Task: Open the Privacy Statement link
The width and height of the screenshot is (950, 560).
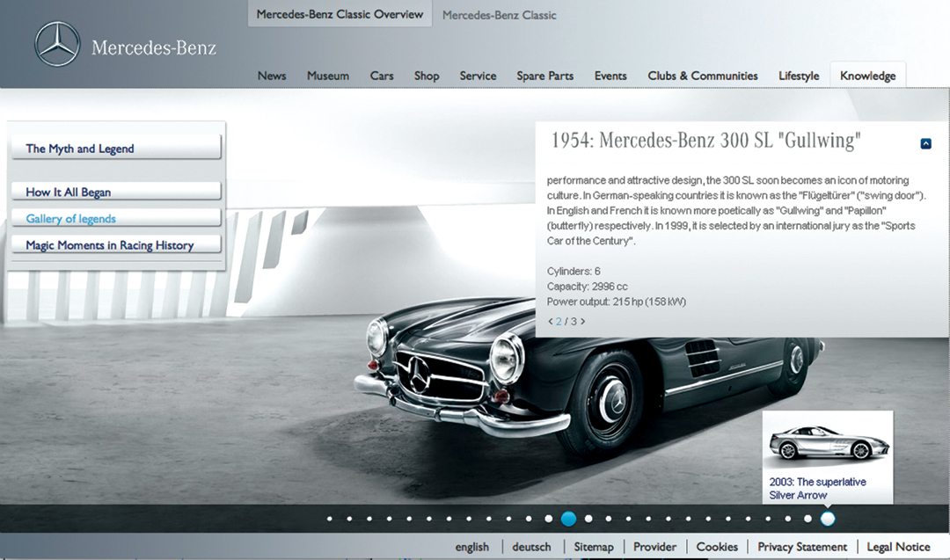Action: (x=802, y=547)
